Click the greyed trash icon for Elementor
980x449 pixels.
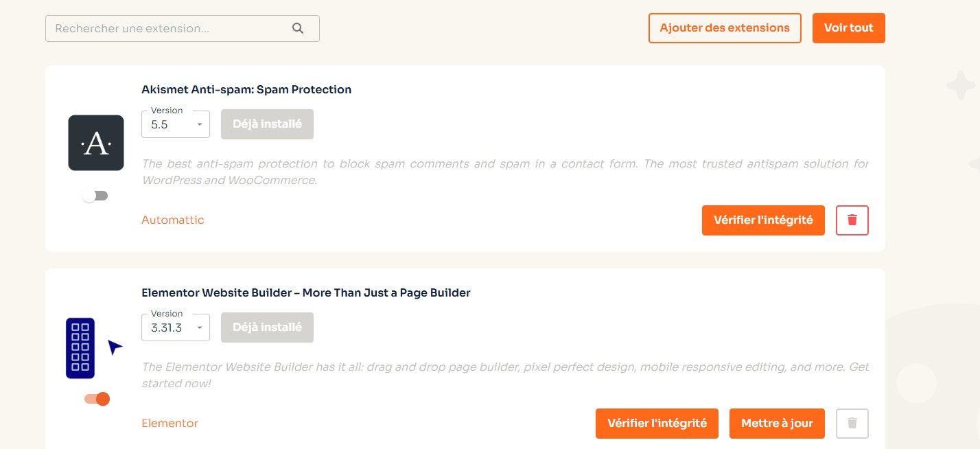click(x=852, y=424)
